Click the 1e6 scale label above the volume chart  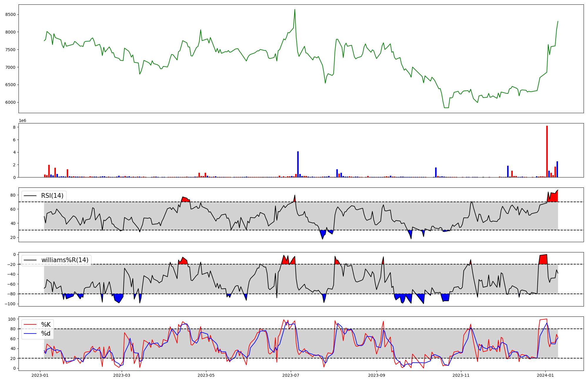click(x=23, y=121)
